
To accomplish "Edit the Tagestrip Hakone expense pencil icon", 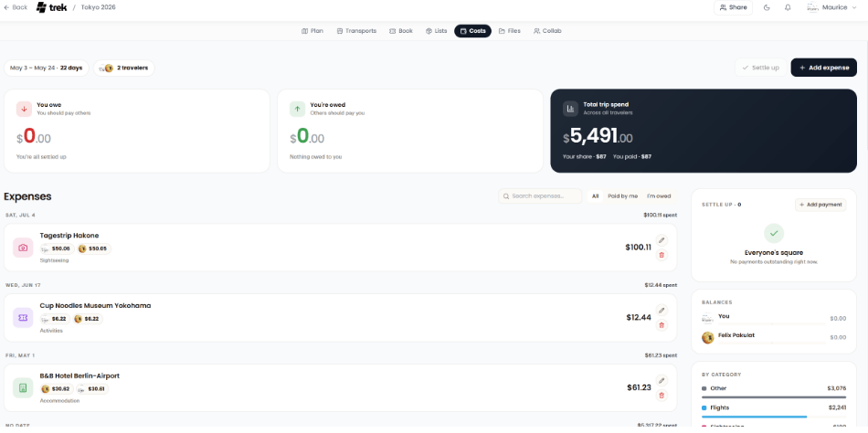I will coord(661,240).
